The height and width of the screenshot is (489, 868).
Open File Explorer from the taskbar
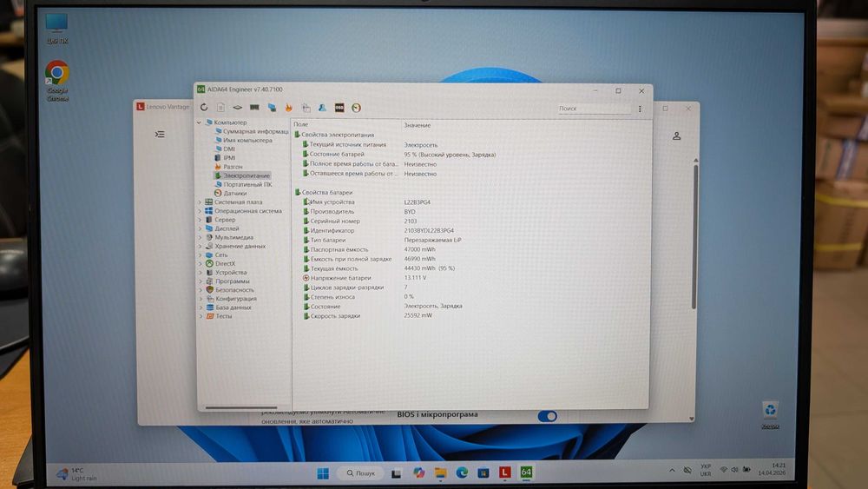[440, 472]
